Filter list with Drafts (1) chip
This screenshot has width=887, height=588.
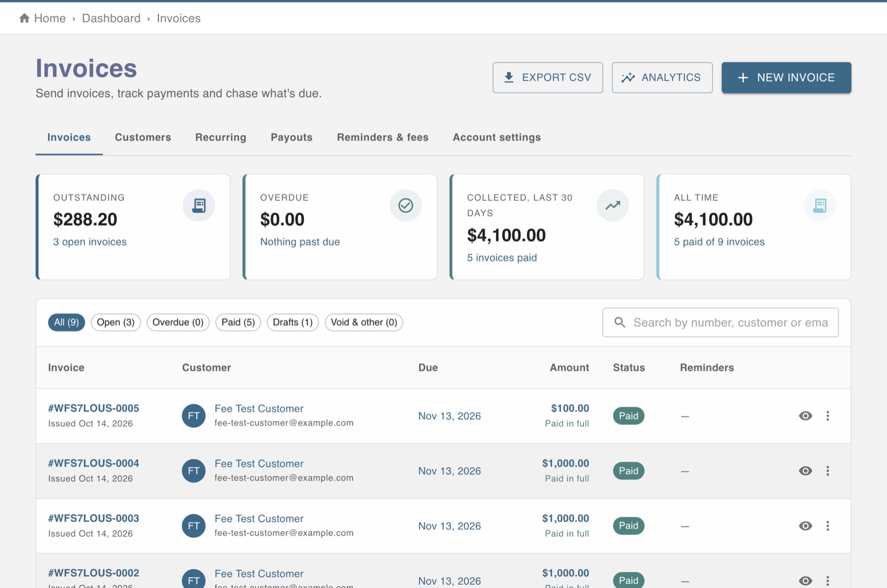(x=293, y=322)
